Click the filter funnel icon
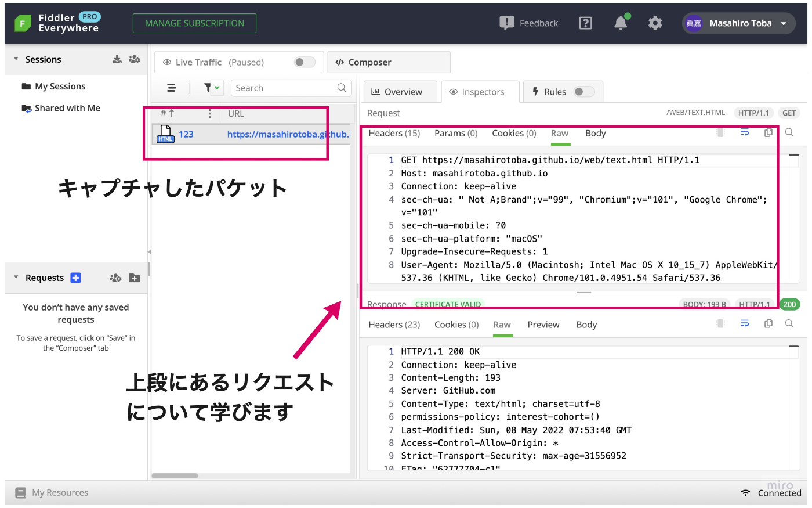The width and height of the screenshot is (812, 508). point(207,88)
